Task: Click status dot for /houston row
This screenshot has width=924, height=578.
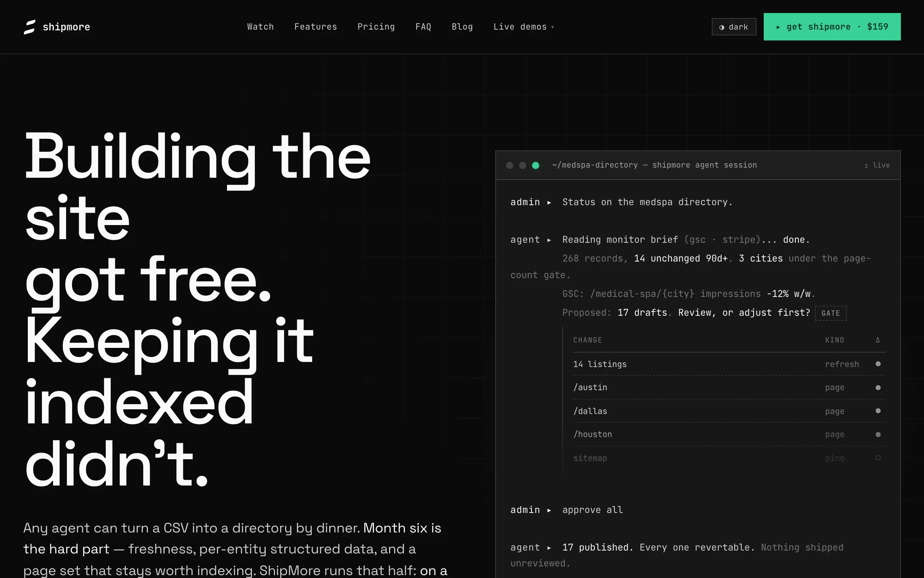Action: 878,435
